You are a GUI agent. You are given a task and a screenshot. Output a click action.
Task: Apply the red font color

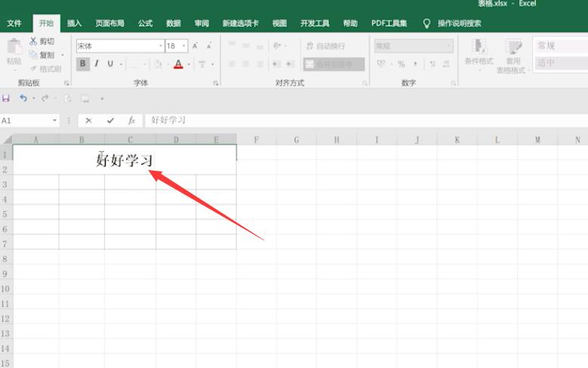[x=178, y=64]
